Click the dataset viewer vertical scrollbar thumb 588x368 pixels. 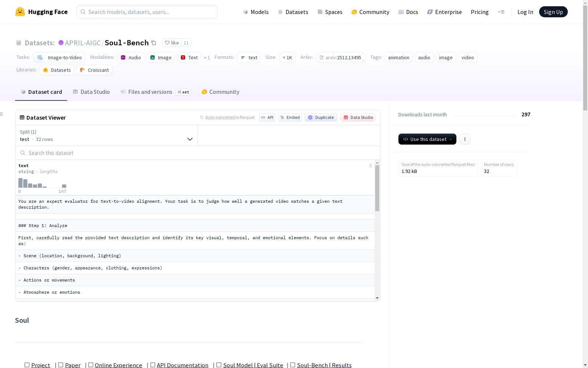coord(377,188)
